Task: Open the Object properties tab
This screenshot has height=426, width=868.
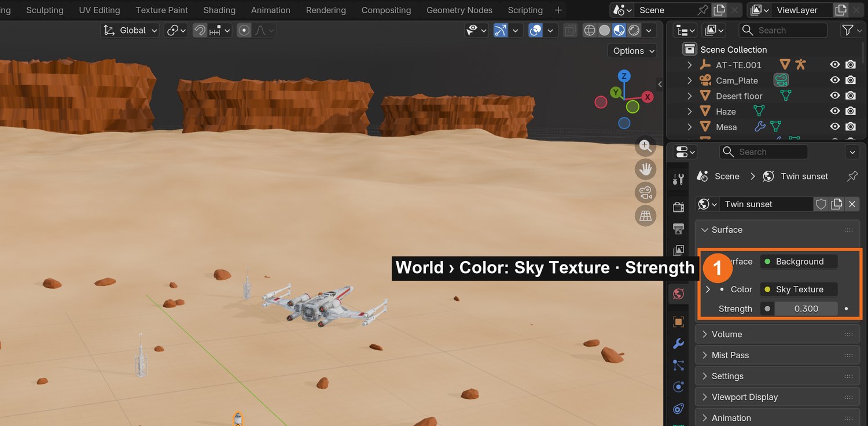Action: click(678, 321)
